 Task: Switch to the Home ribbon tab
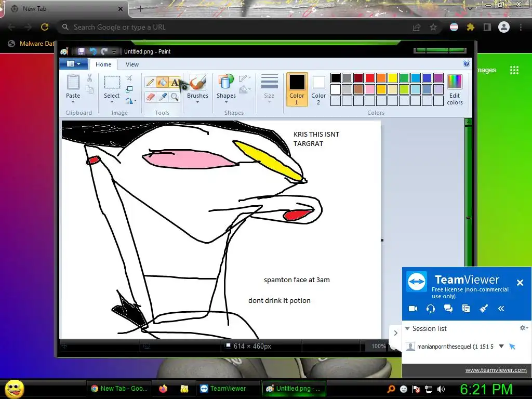coord(103,64)
